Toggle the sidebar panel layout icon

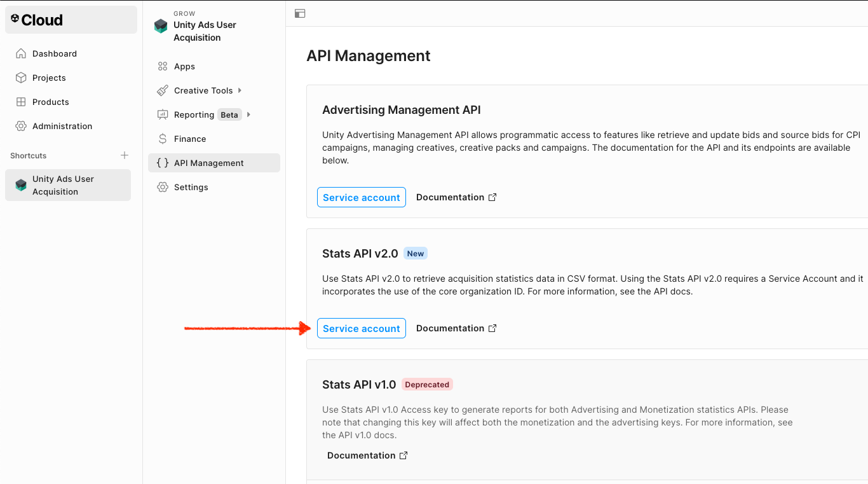click(x=300, y=13)
